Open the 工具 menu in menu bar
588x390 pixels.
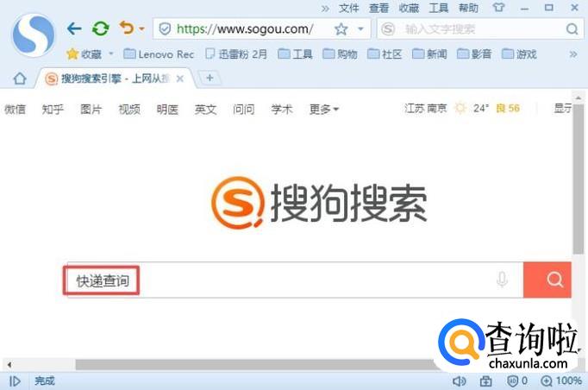(x=438, y=8)
